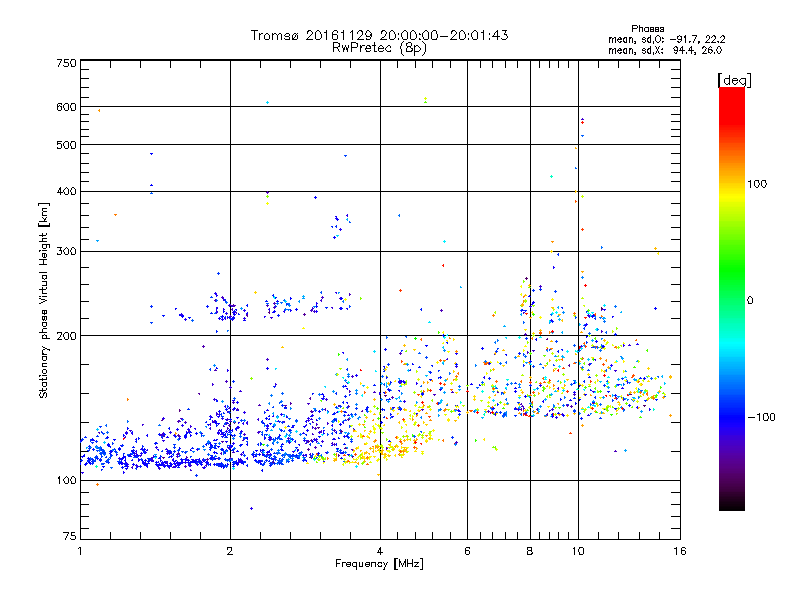Click the '[deg]' colorbar unit label
Image resolution: width=800 pixels, height=600 pixels.
(734, 80)
